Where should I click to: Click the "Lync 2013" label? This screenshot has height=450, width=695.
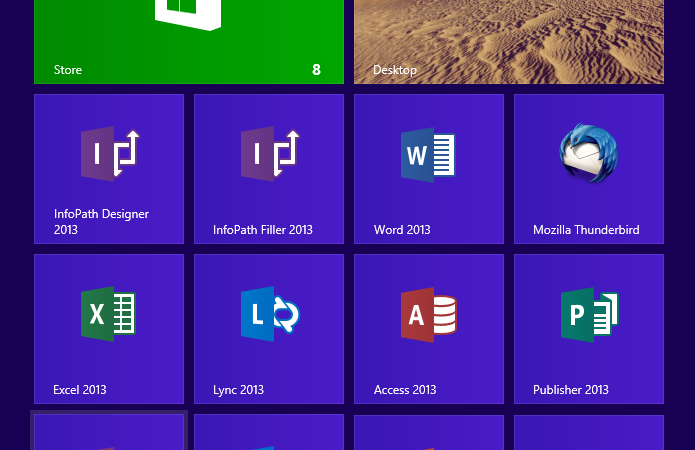238,390
